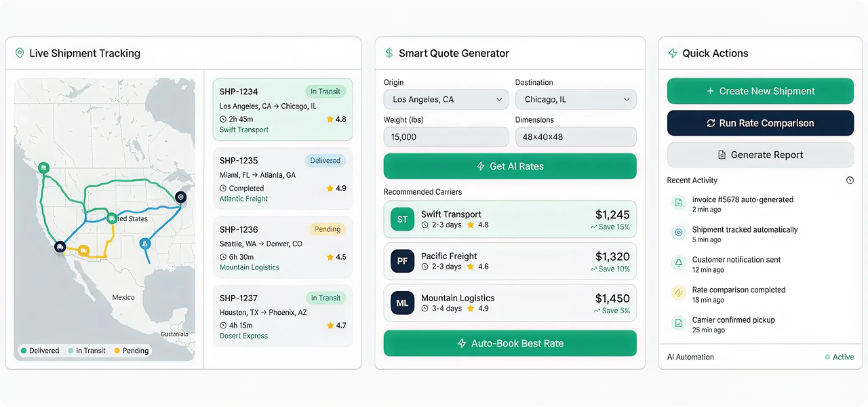
Task: Click the Delivered legend item on map
Action: 40,351
